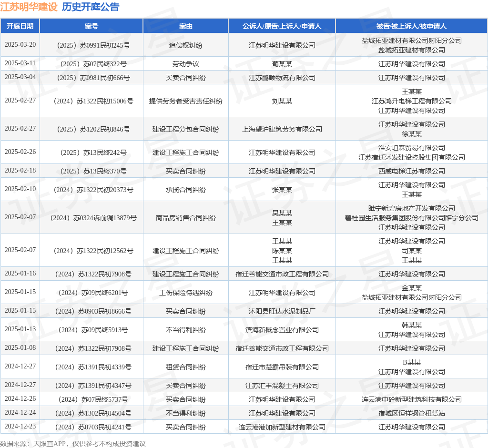Image resolution: width=488 pixels, height=448 pixels.
Task: Click defendant 司某某
Action: coord(411,251)
